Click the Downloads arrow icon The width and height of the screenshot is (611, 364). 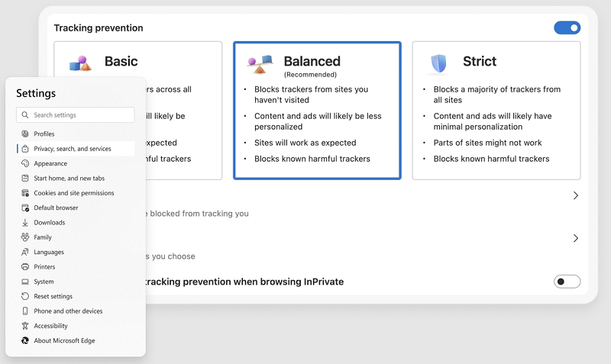pos(25,223)
